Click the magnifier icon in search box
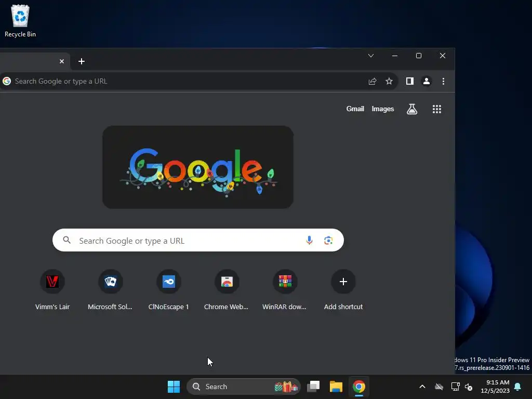This screenshot has width=532, height=399. tap(67, 240)
